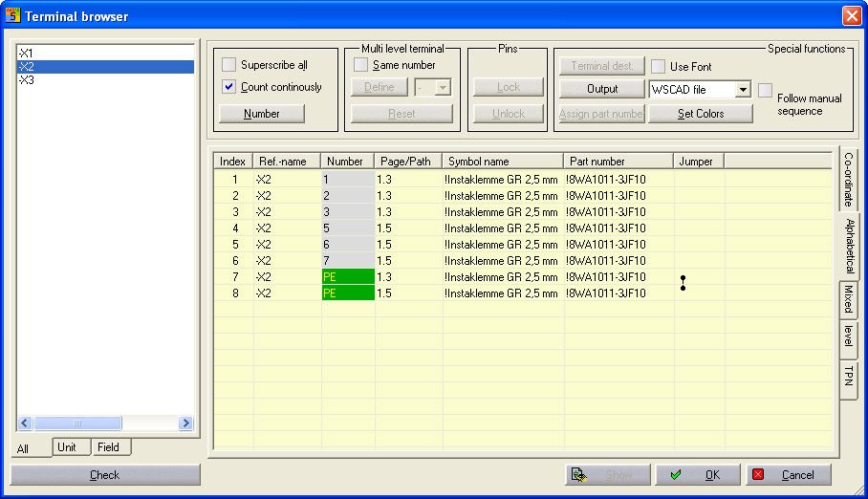Enable the Use Font checkbox

pyautogui.click(x=658, y=67)
